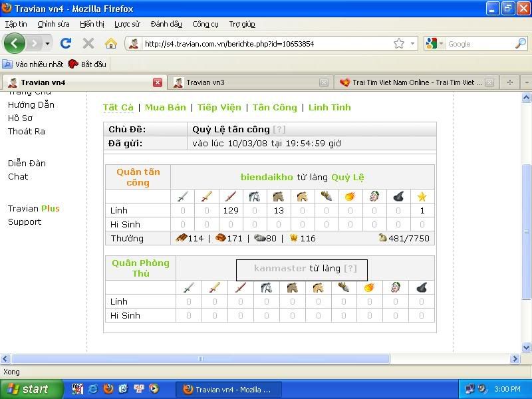Open the list all tabs dropdown
The width and height of the screenshot is (532, 399).
(x=526, y=82)
